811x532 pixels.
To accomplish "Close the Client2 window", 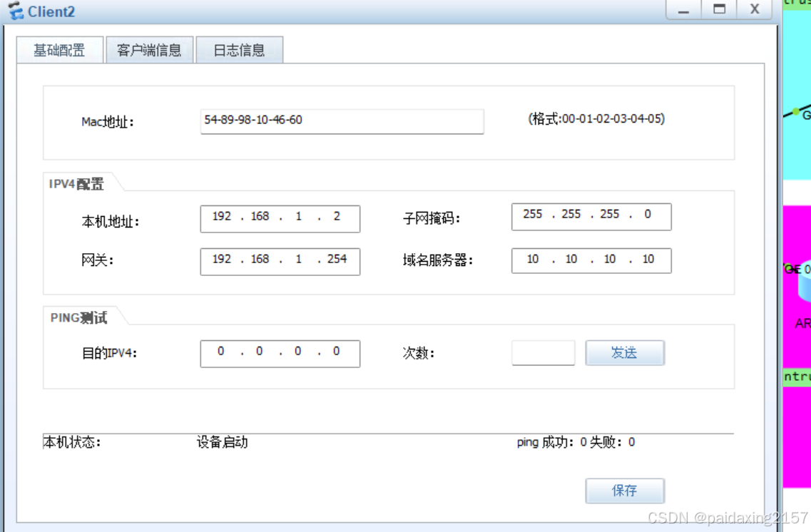I will pos(755,10).
